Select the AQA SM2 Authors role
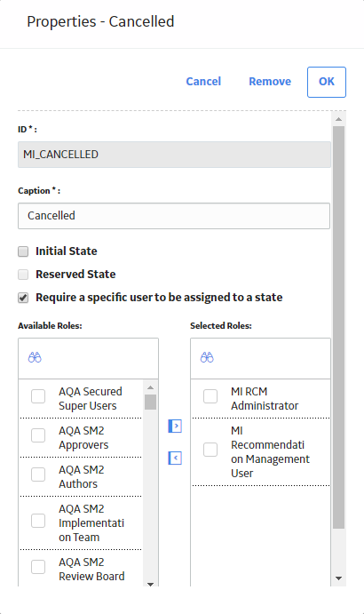364x614 pixels. (x=38, y=474)
